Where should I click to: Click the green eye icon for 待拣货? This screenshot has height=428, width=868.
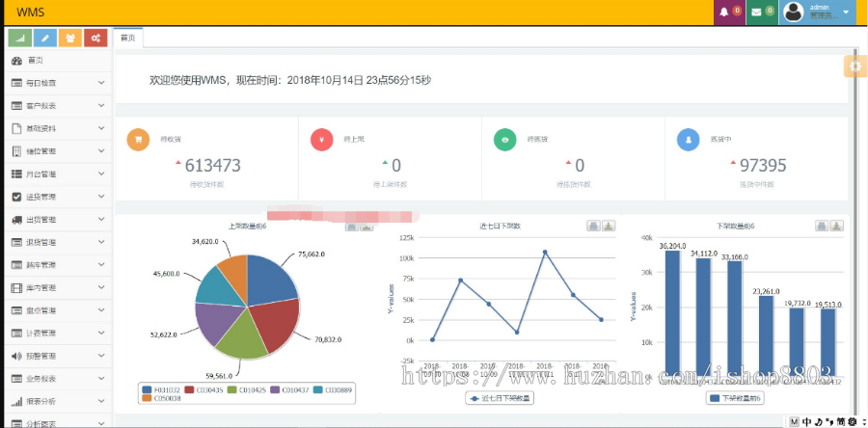tap(504, 140)
